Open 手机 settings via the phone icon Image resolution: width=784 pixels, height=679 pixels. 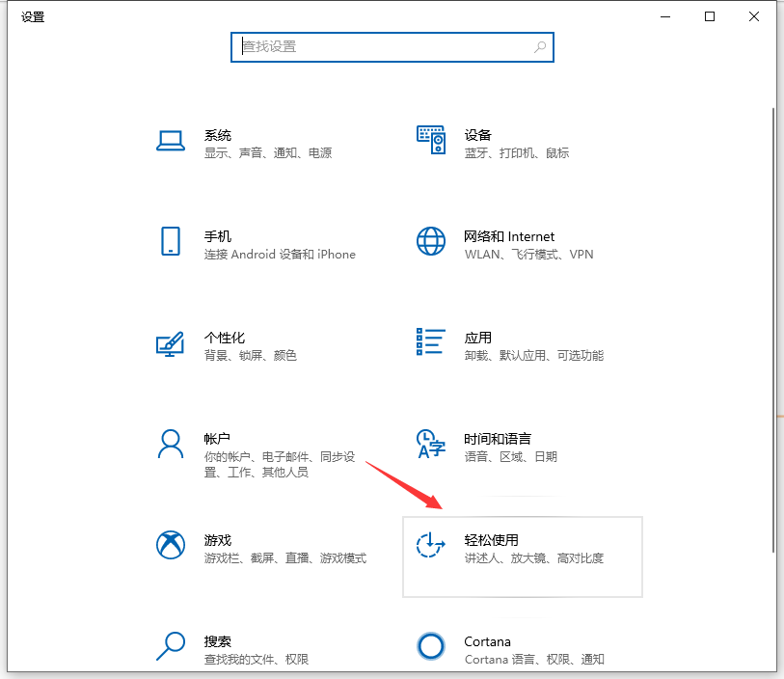point(171,242)
